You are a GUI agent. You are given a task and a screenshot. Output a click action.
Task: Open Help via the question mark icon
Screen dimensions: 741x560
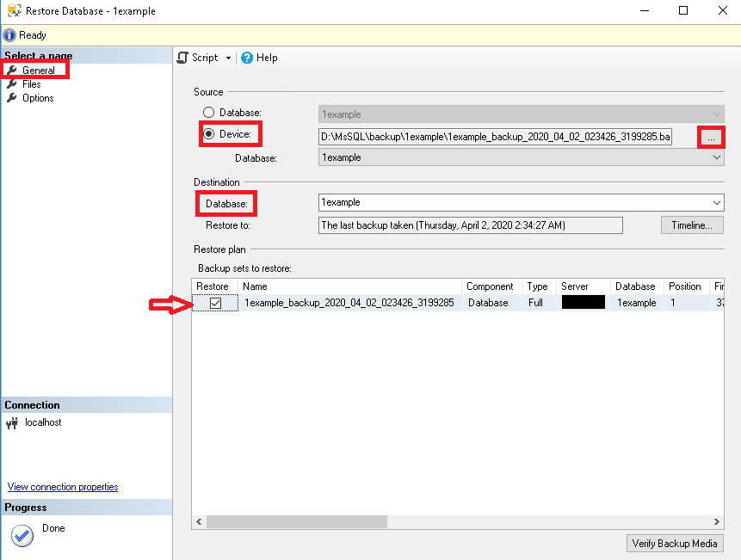pos(247,58)
